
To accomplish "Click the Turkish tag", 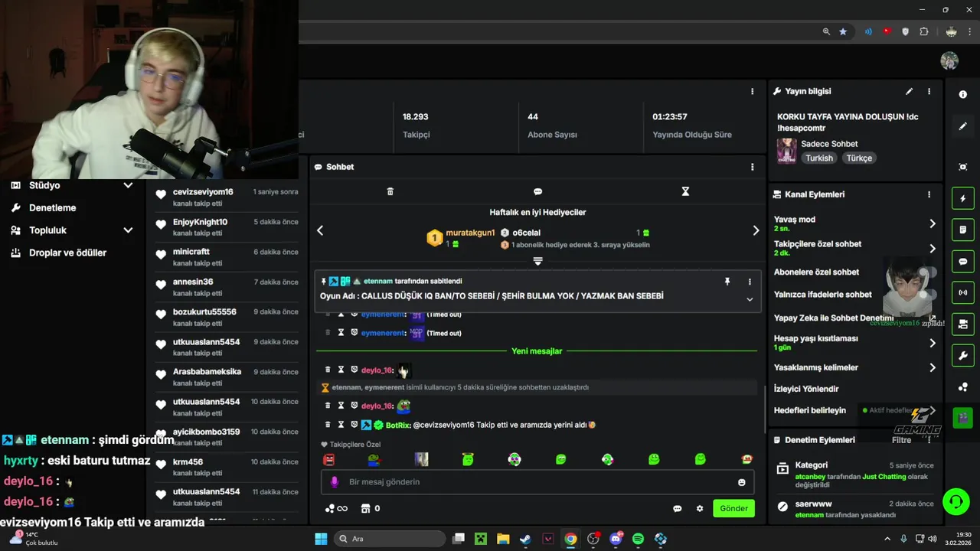I will 818,158.
